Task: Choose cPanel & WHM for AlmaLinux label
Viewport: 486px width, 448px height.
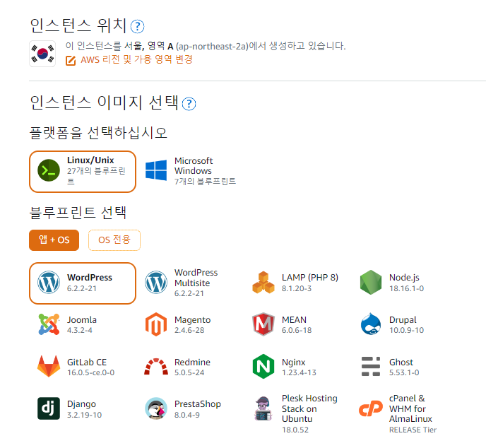Action: [410, 408]
